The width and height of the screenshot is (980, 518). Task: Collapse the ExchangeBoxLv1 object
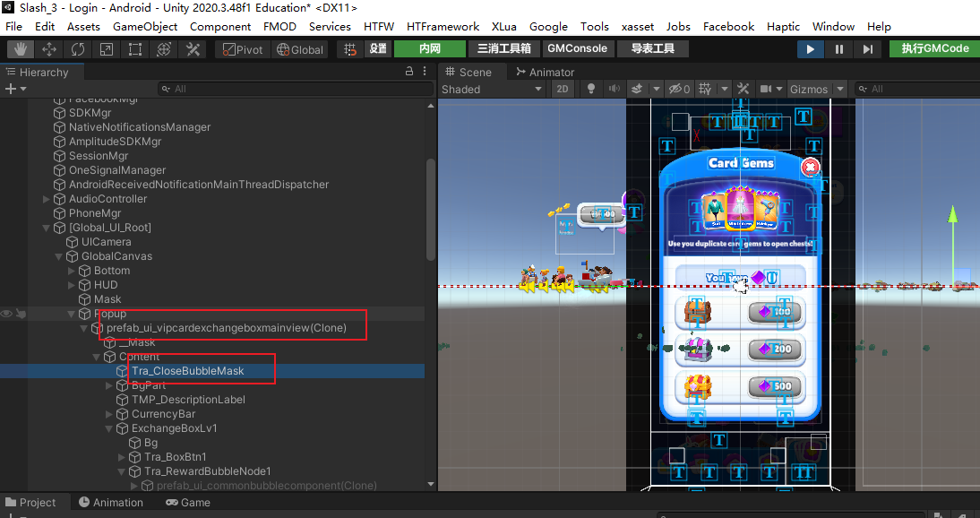tap(108, 428)
